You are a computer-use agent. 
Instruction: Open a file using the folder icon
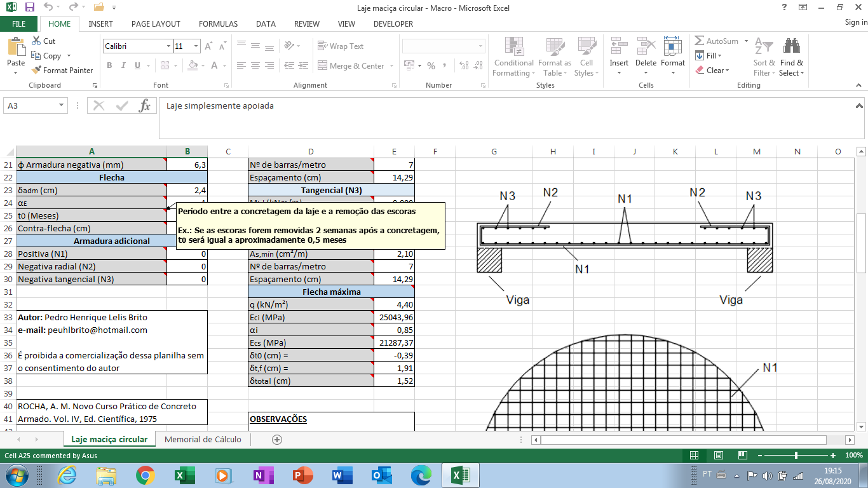(98, 8)
